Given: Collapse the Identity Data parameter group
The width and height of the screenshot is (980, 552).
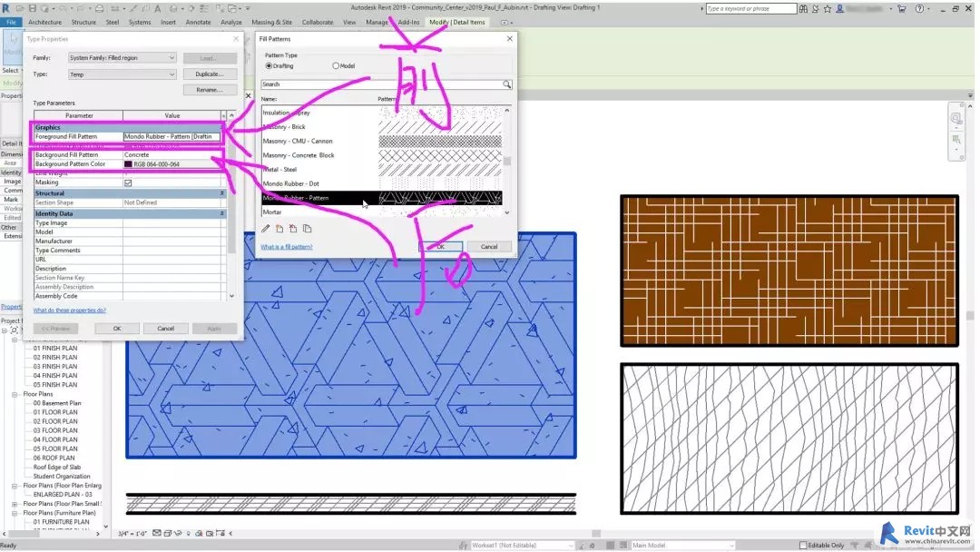Looking at the screenshot, I should [222, 213].
